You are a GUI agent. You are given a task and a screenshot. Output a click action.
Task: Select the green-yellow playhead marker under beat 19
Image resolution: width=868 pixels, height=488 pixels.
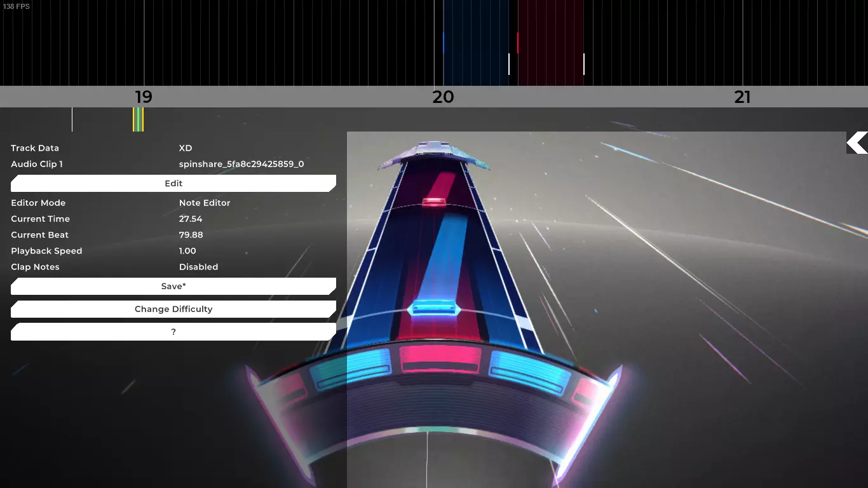click(138, 119)
